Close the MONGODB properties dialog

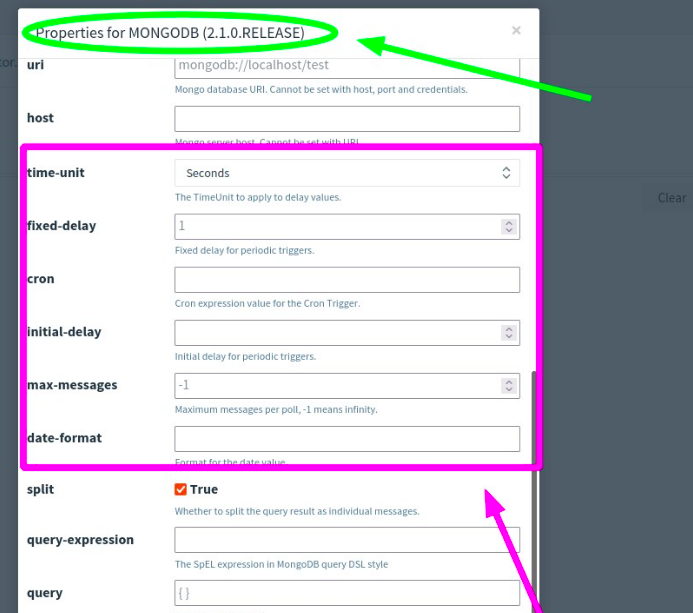tap(516, 30)
